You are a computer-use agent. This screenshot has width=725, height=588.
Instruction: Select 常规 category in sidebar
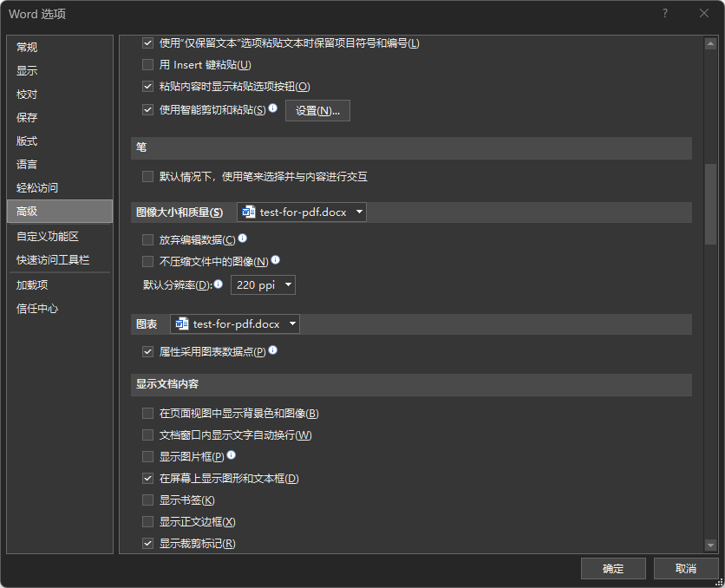pyautogui.click(x=60, y=47)
